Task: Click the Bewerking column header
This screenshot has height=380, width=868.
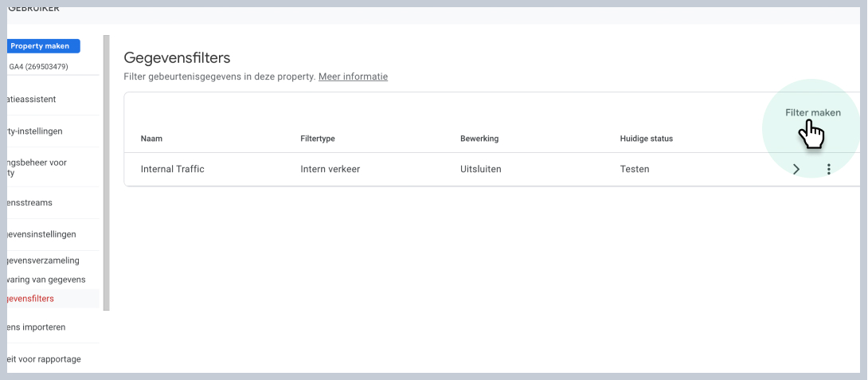Action: click(479, 139)
